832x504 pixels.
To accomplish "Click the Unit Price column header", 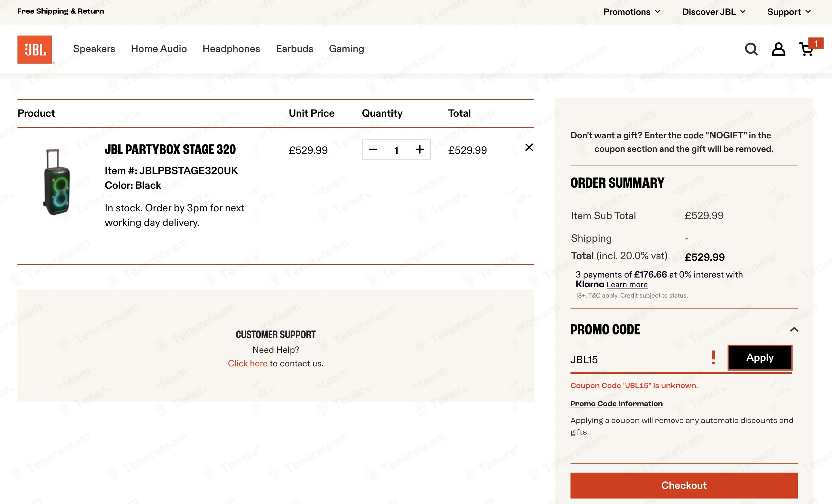I will pos(311,113).
